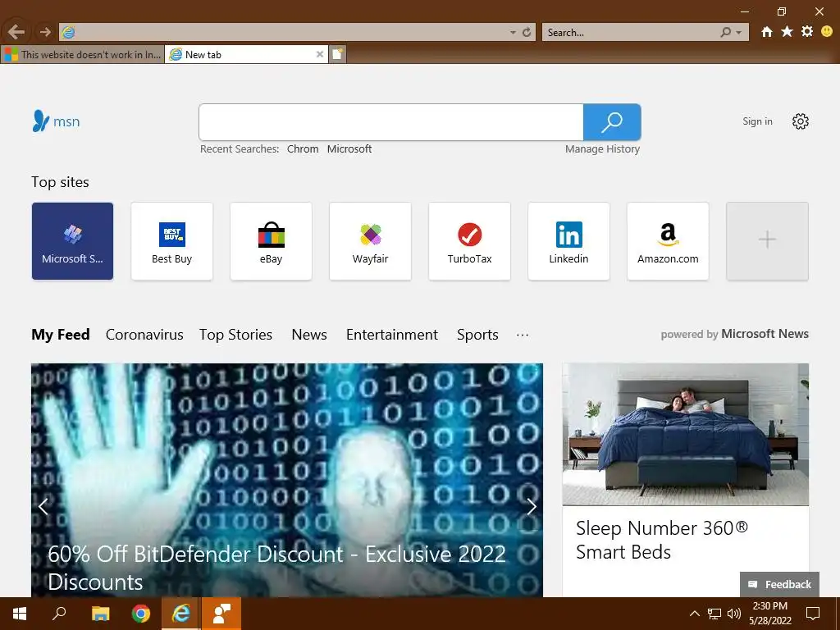The image size is (840, 630).
Task: Show previous slide with left carousel arrow
Action: pos(43,506)
